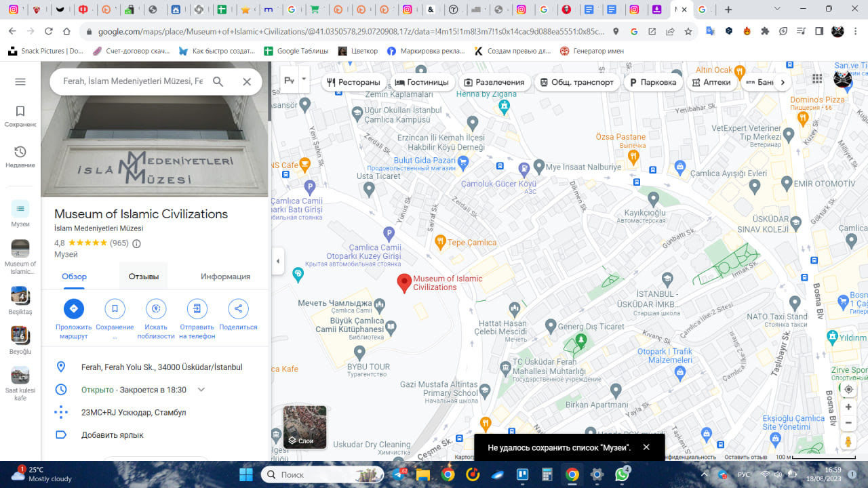Open the Ру language dropdown arrow
868x488 pixels.
[x=304, y=79]
